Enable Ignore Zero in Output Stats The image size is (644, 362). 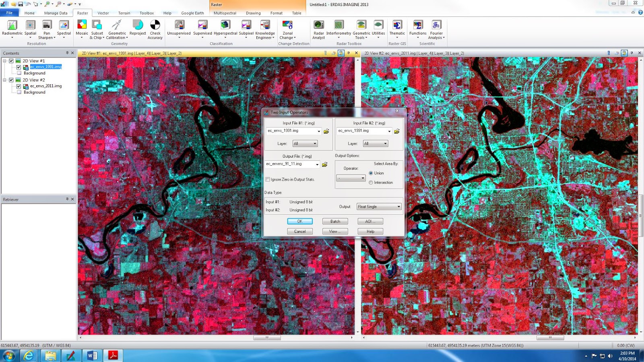point(268,179)
